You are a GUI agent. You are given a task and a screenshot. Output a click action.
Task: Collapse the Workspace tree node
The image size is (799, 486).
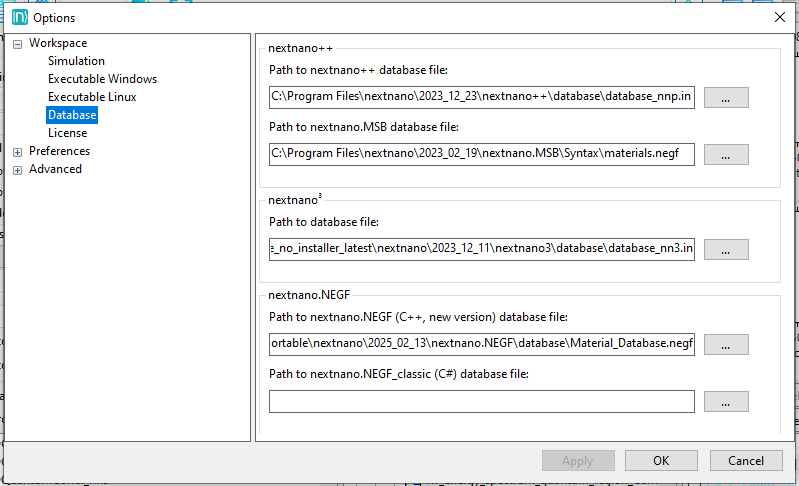18,44
